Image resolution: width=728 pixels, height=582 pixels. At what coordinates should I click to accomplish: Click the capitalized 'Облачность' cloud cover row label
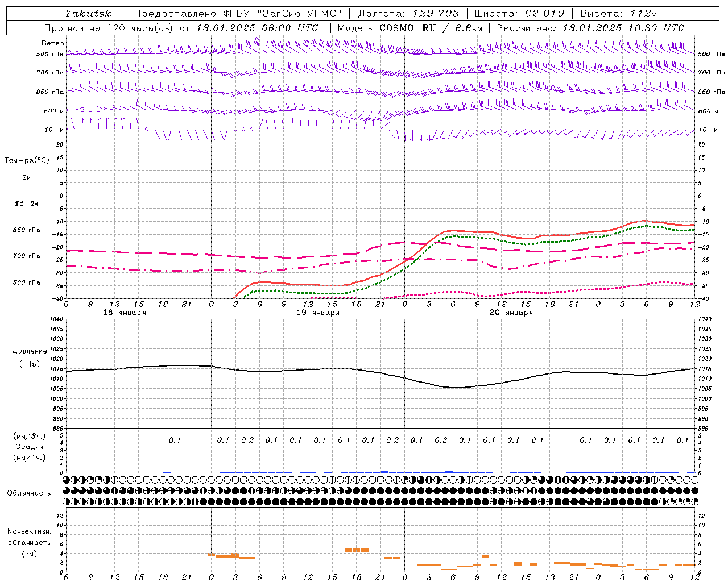click(29, 493)
